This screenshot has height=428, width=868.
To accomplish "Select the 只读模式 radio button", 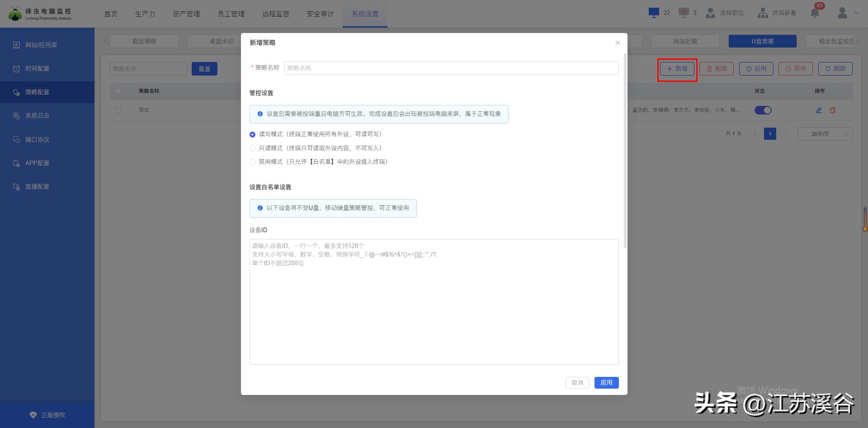I will (253, 148).
